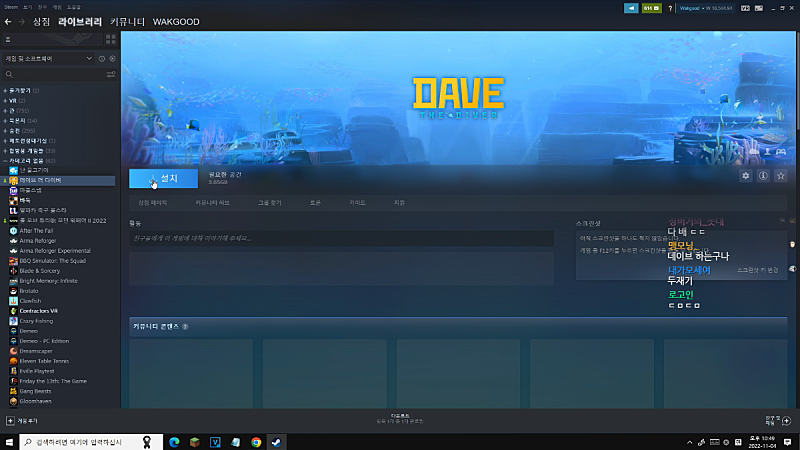Expand the (751) games category

5,111
